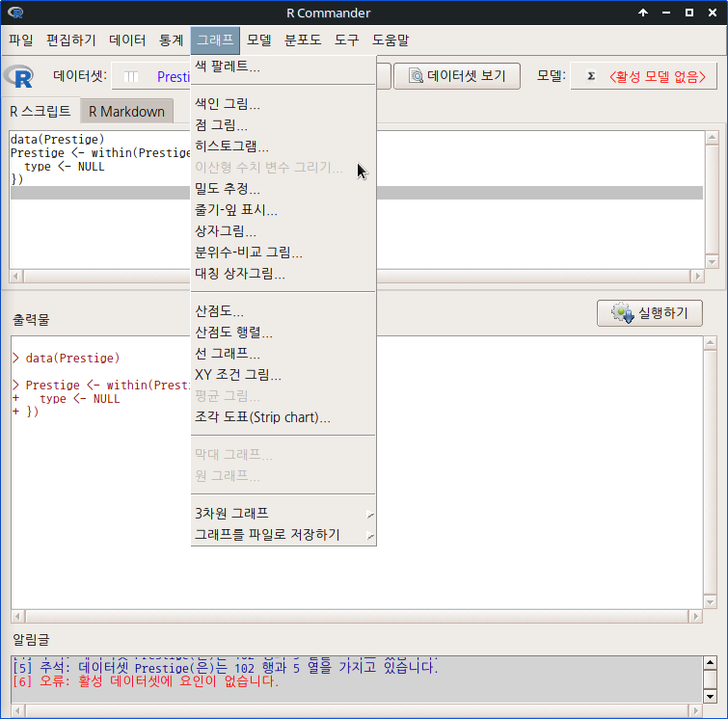Select 상자그림... menu entry
This screenshot has height=719, width=728.
(283, 231)
